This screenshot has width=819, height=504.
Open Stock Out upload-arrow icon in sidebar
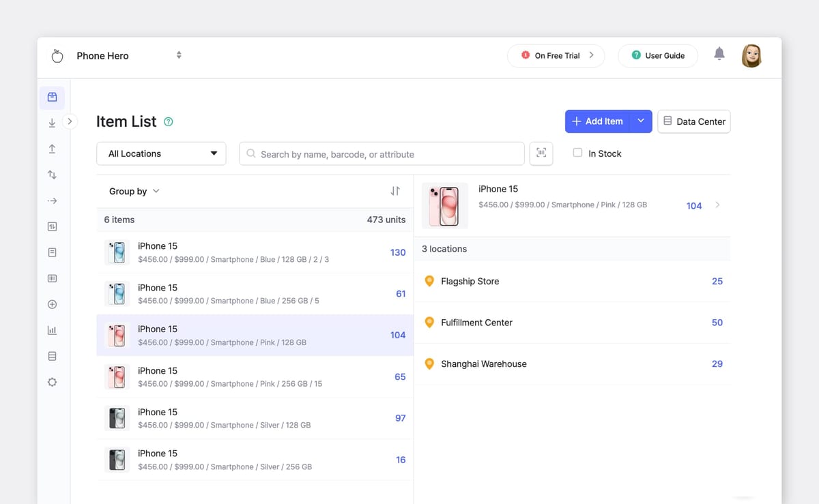(52, 149)
